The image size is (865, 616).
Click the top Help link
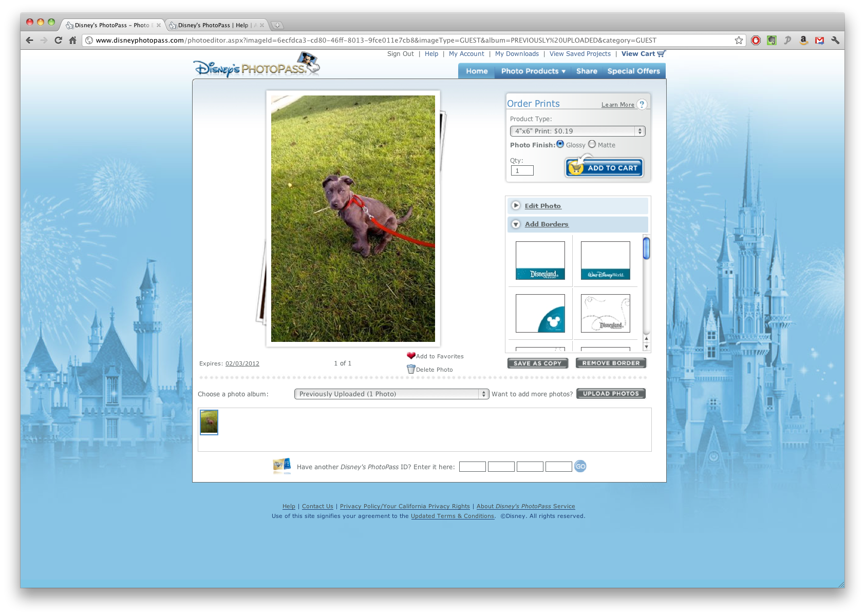(x=431, y=53)
